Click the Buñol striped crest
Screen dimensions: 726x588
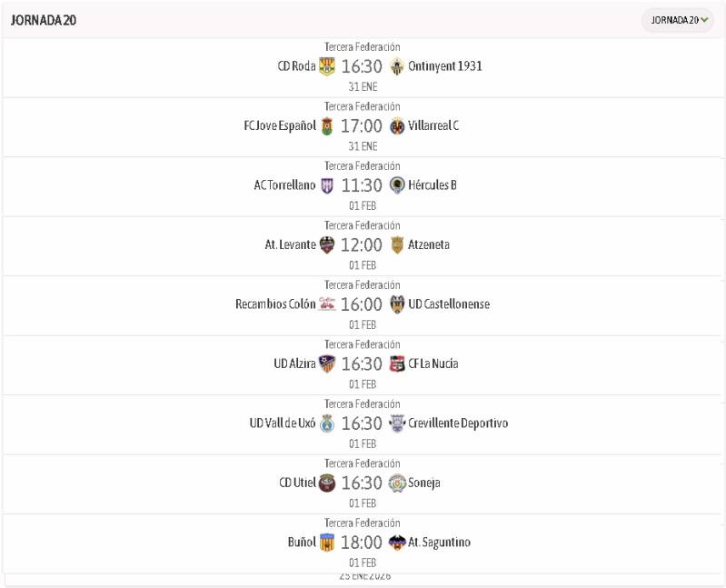point(327,543)
